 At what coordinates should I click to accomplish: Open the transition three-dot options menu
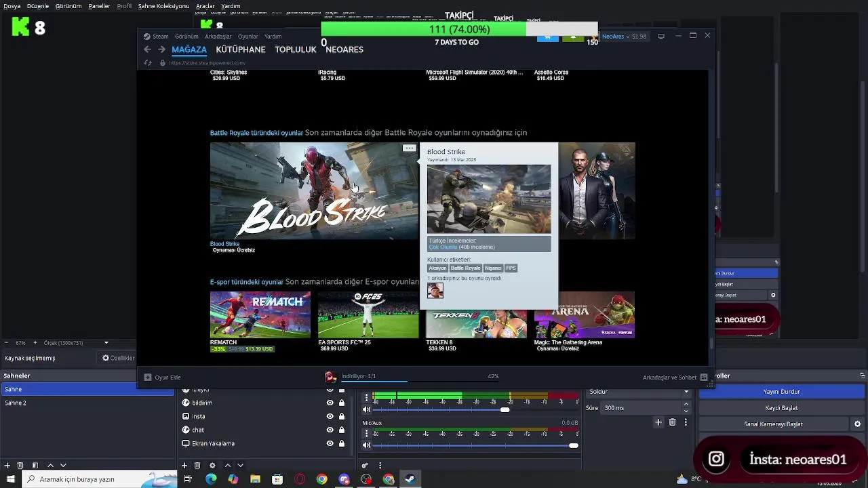click(x=686, y=422)
